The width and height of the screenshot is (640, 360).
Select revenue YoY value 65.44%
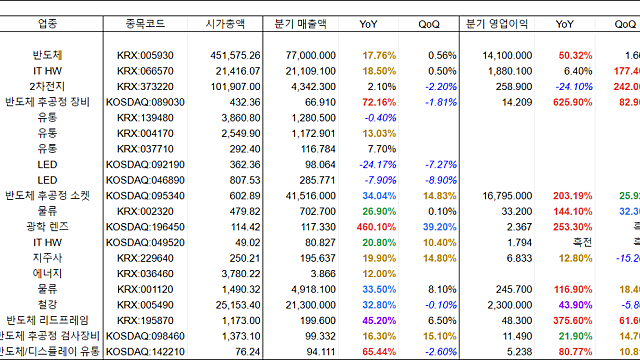(379, 352)
